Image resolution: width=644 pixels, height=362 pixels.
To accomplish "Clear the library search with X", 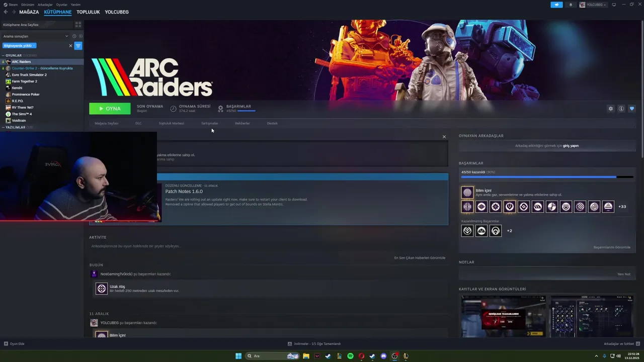I will coord(70,46).
